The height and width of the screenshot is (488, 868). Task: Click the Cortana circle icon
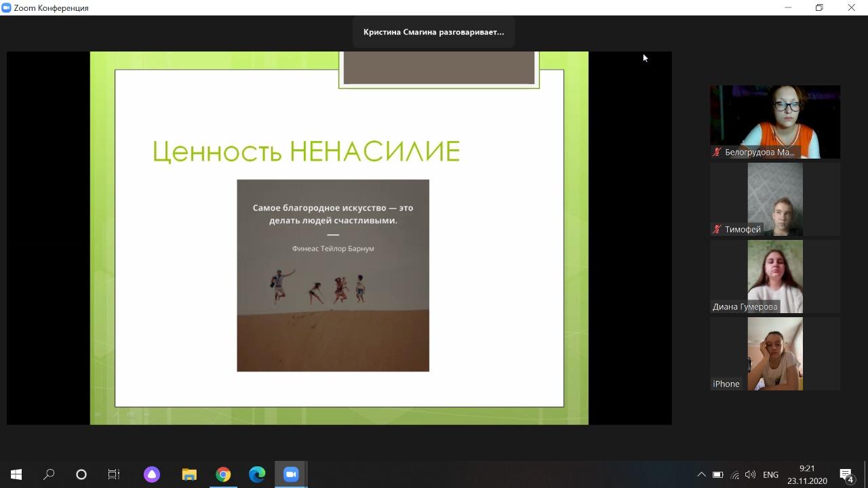point(81,474)
